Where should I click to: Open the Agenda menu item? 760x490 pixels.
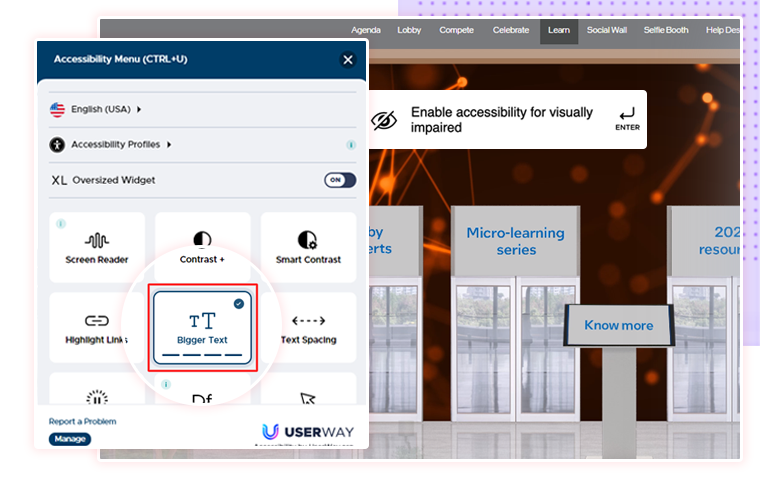367,30
